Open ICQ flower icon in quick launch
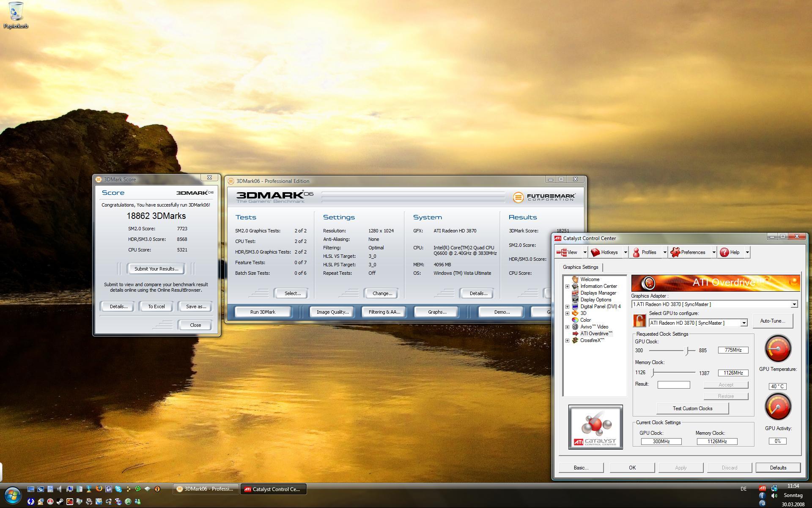The height and width of the screenshot is (508, 812). click(x=138, y=489)
